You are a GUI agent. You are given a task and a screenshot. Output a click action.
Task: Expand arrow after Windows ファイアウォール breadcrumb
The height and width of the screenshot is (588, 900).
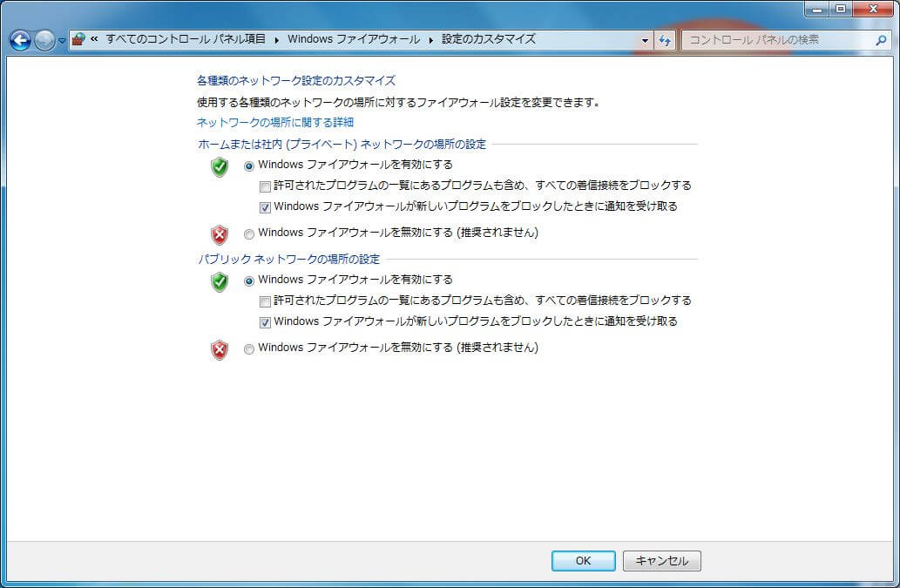tap(431, 39)
